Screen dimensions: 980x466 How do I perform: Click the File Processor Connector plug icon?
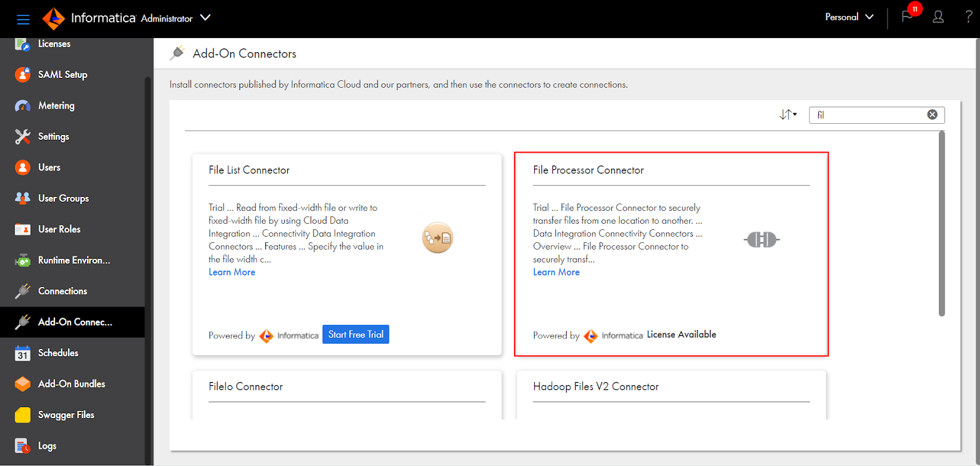coord(761,240)
